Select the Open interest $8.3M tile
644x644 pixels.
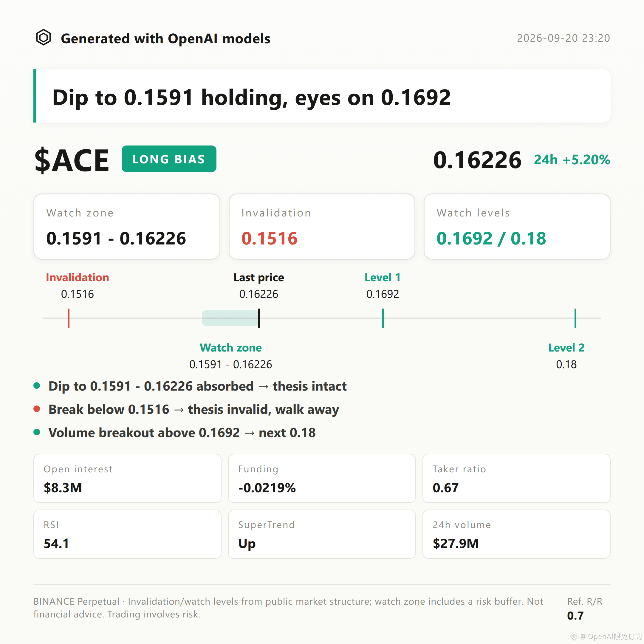coord(127,478)
